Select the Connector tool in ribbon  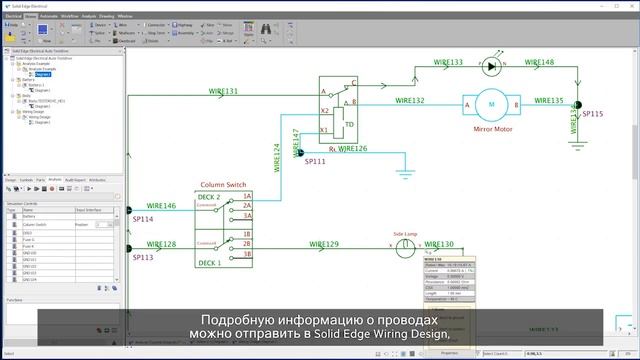click(154, 25)
